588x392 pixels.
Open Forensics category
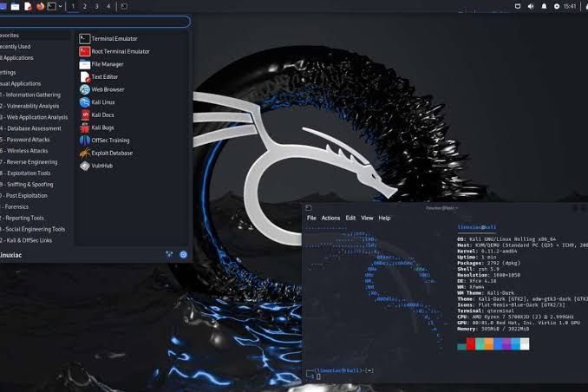coord(14,206)
